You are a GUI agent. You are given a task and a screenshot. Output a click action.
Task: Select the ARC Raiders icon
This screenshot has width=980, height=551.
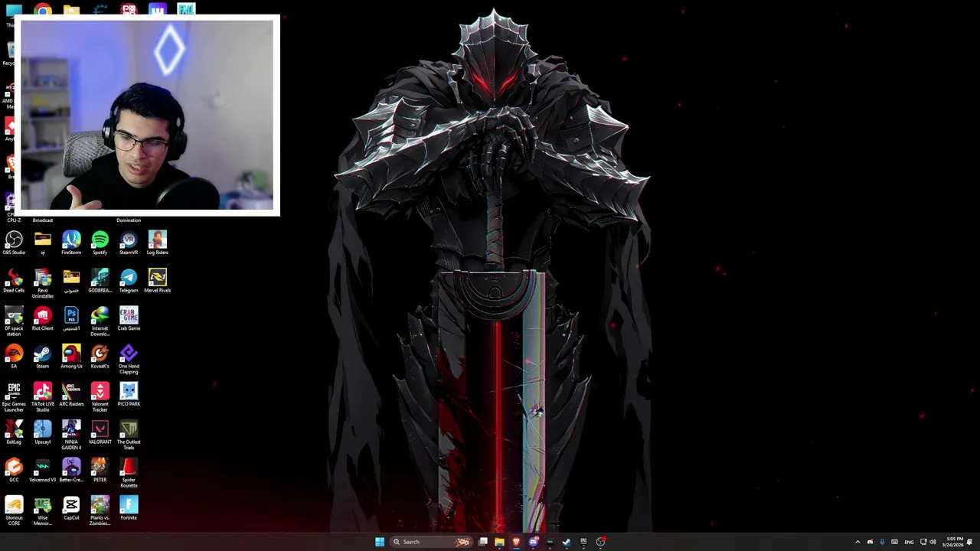[71, 393]
